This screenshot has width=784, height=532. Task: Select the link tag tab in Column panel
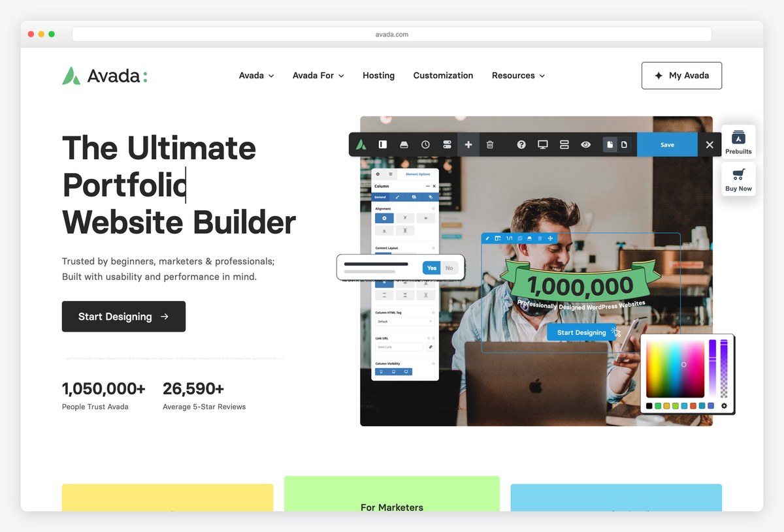(x=431, y=197)
